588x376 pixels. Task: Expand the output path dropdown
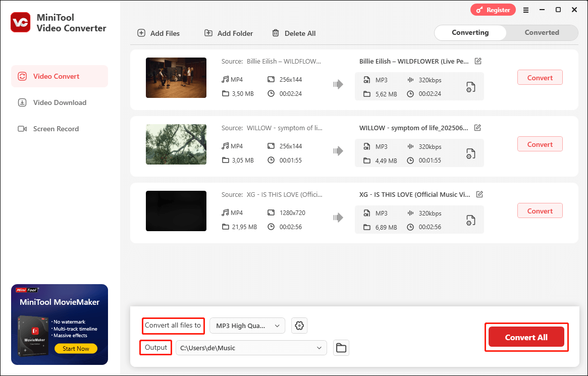251,348
